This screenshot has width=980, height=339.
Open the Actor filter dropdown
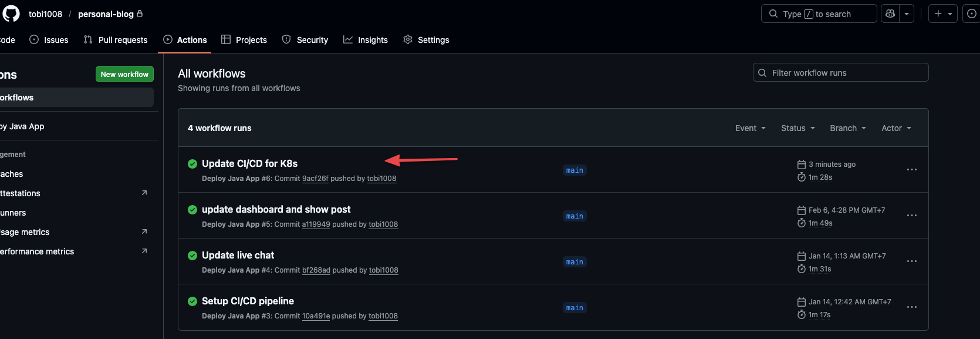(896, 128)
